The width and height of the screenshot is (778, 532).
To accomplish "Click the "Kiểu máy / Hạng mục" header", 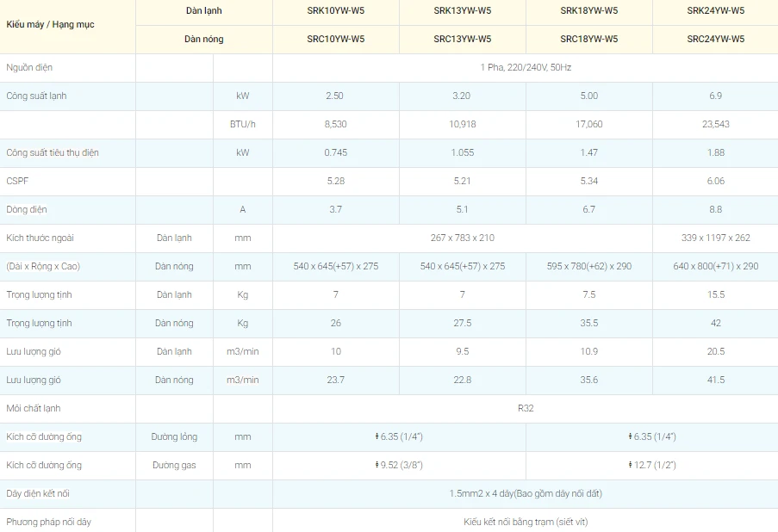I will coord(50,24).
